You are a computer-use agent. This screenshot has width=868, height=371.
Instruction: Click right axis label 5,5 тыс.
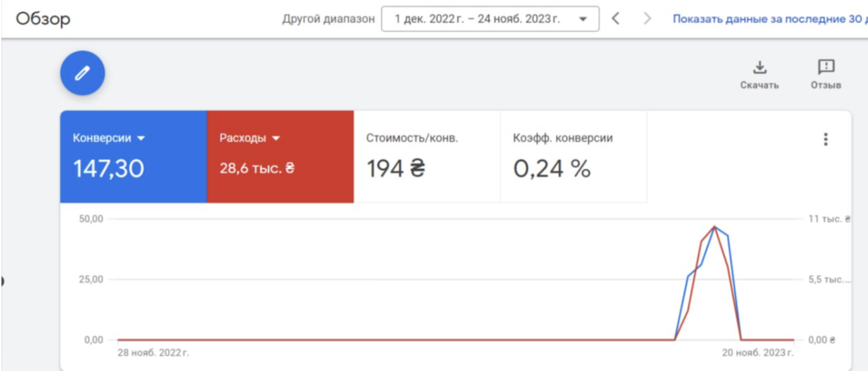(x=829, y=279)
